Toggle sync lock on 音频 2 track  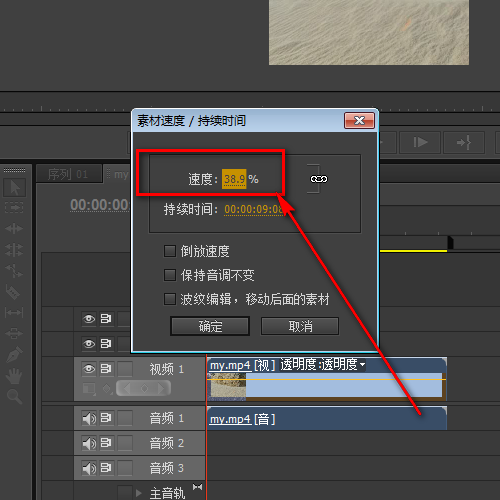[x=106, y=443]
